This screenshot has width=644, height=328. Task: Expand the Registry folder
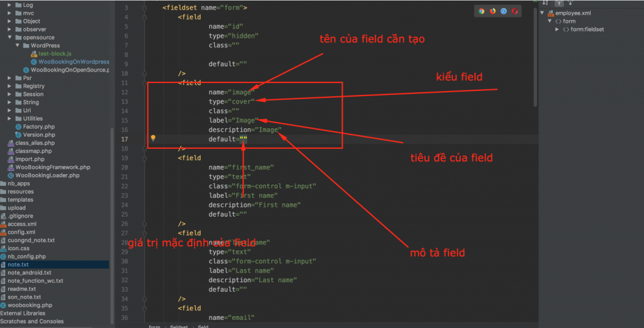[x=10, y=86]
